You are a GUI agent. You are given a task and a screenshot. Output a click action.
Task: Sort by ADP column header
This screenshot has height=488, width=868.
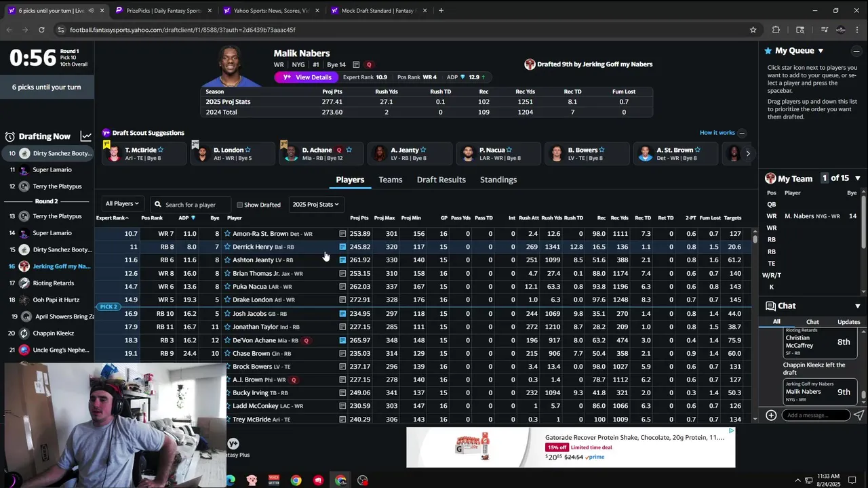point(186,218)
